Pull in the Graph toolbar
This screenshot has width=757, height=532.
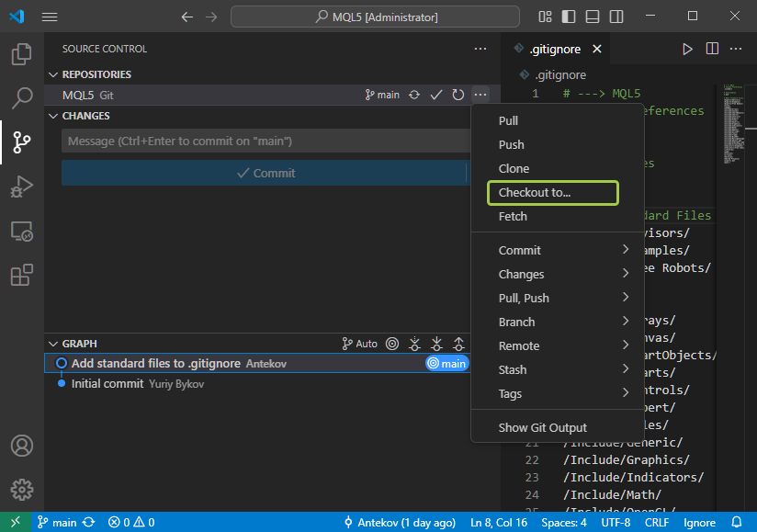(436, 344)
